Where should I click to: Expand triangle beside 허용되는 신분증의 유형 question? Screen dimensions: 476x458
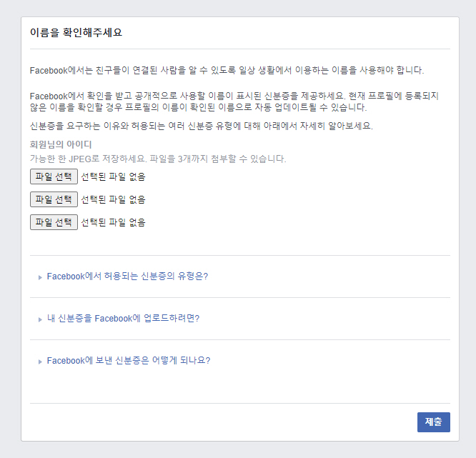click(x=40, y=277)
